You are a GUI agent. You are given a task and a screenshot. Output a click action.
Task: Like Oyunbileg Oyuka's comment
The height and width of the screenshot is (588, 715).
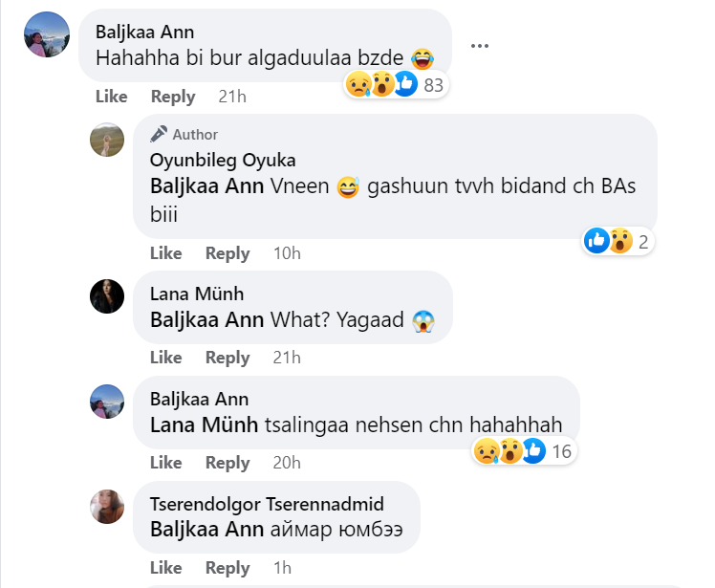click(166, 253)
